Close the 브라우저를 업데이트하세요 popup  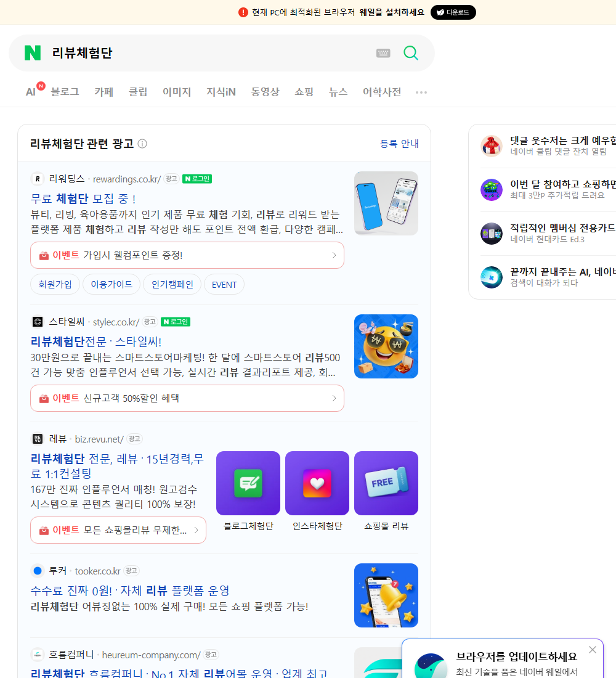point(592,650)
